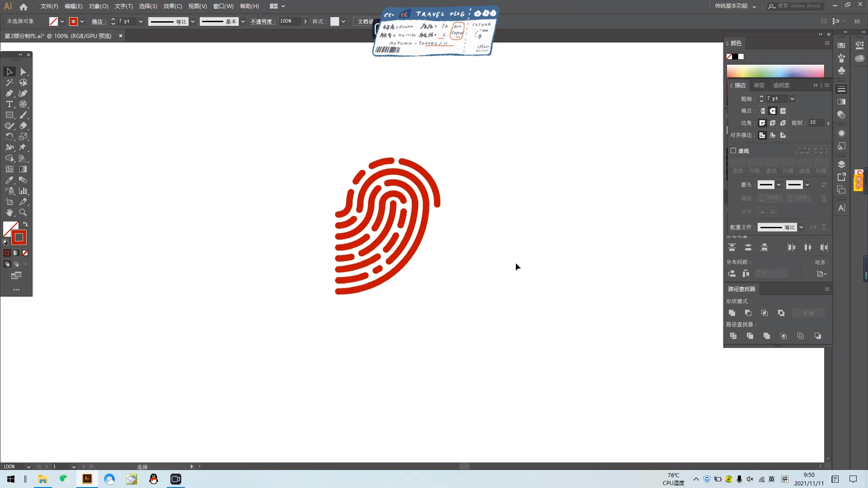Viewport: 868px width, 488px height.
Task: Select the butt cap stroke option
Action: (763, 111)
